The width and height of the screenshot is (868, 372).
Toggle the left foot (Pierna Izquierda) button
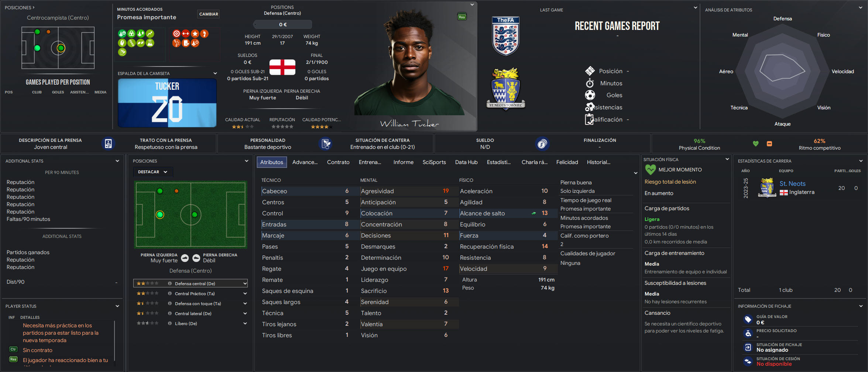[185, 258]
